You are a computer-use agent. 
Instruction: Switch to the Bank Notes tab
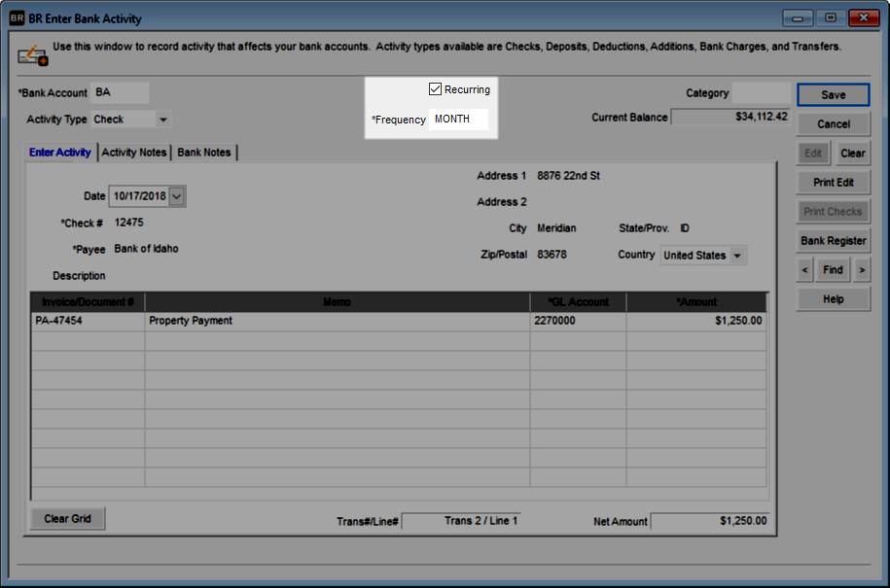click(204, 152)
